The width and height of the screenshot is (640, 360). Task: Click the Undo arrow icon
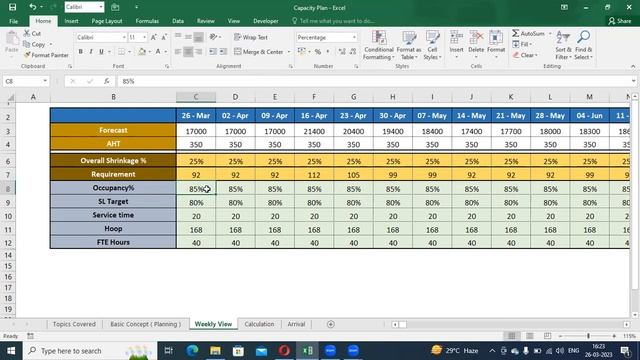[33, 7]
